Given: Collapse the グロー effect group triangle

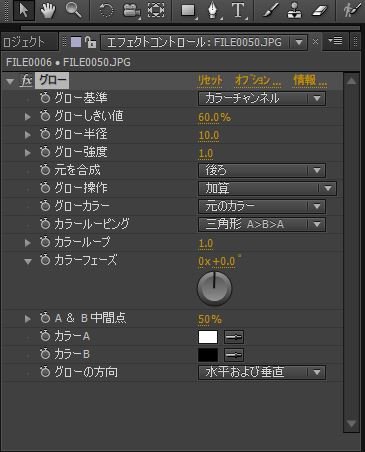Looking at the screenshot, I should (10, 81).
